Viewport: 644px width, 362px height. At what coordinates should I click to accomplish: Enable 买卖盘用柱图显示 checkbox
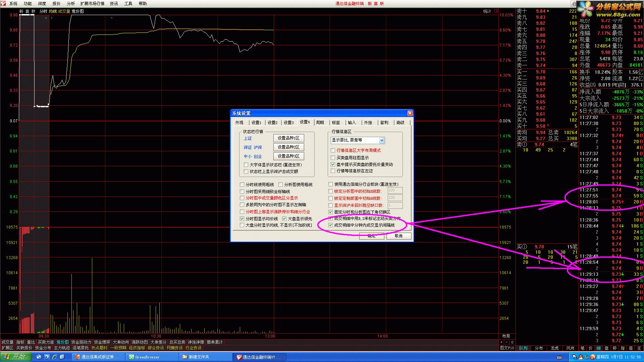click(333, 158)
